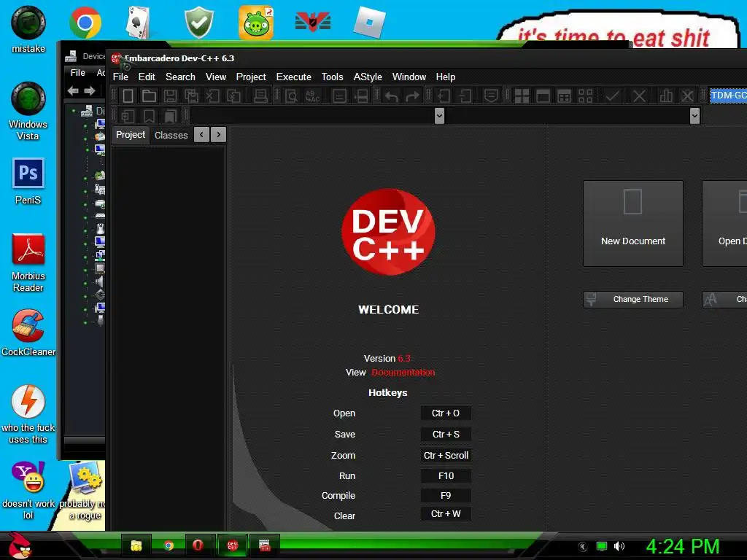Open the Morbius Reader desktop icon
747x560 pixels.
(x=28, y=262)
